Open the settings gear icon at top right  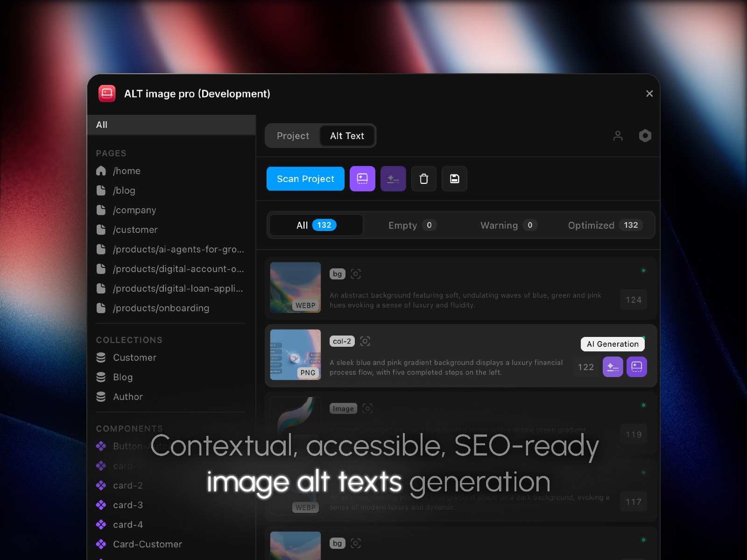[645, 136]
